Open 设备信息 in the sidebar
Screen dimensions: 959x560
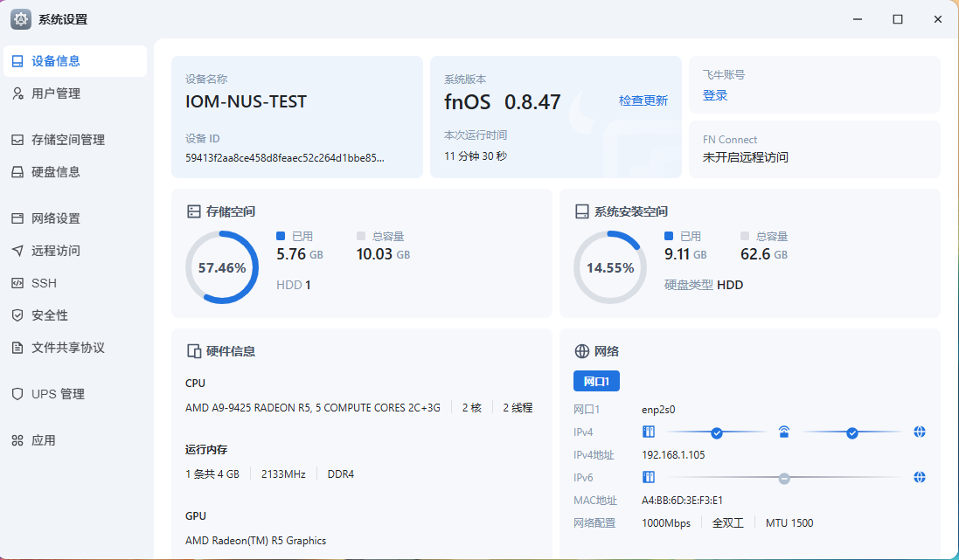(x=75, y=61)
